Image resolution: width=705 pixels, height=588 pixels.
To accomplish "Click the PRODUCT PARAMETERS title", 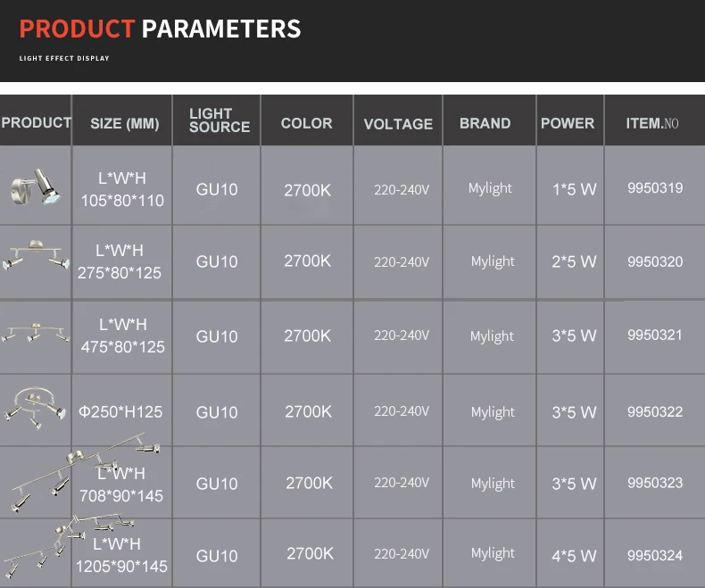I will 160,29.
